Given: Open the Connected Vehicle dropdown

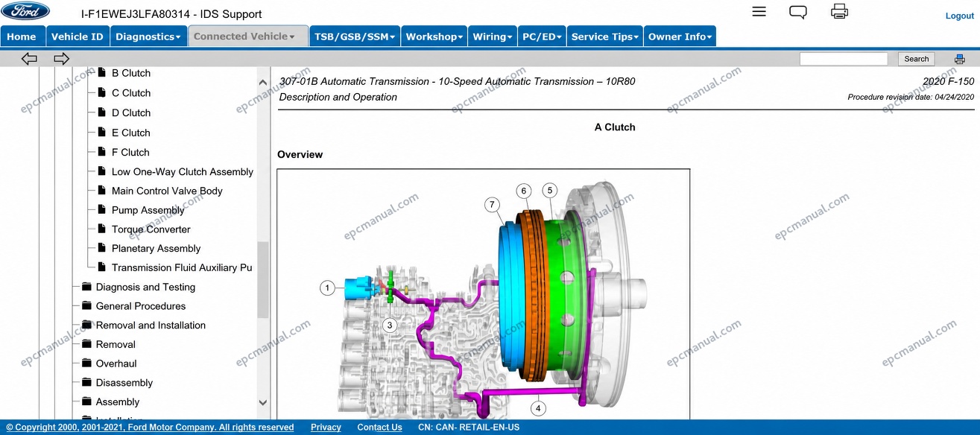Looking at the screenshot, I should click(x=247, y=36).
